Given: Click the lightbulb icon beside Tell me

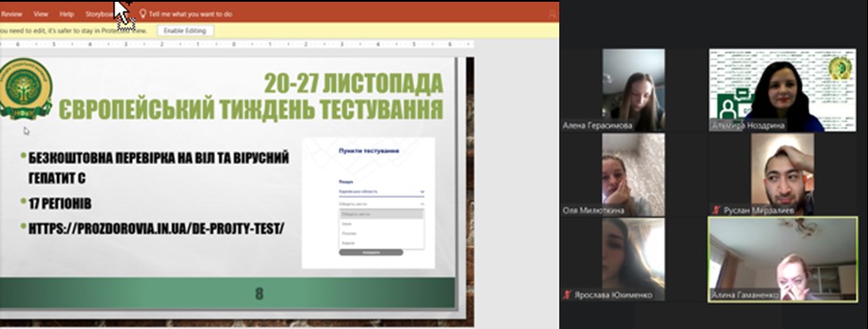Looking at the screenshot, I should [142, 14].
